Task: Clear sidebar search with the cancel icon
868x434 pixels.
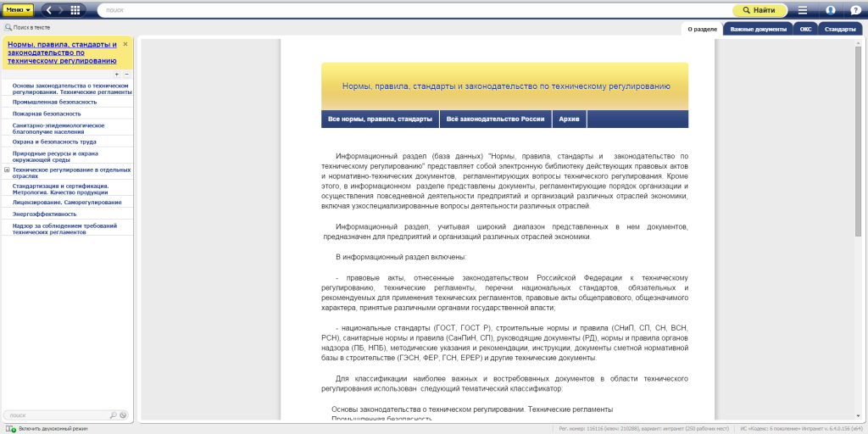Action: [x=123, y=415]
